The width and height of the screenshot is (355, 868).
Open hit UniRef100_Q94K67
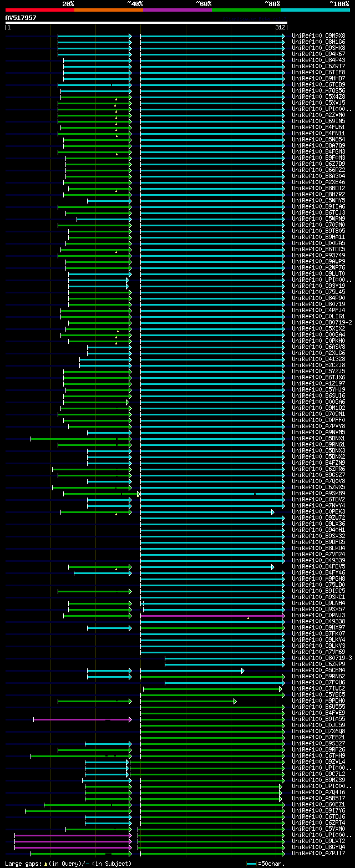coord(318,54)
